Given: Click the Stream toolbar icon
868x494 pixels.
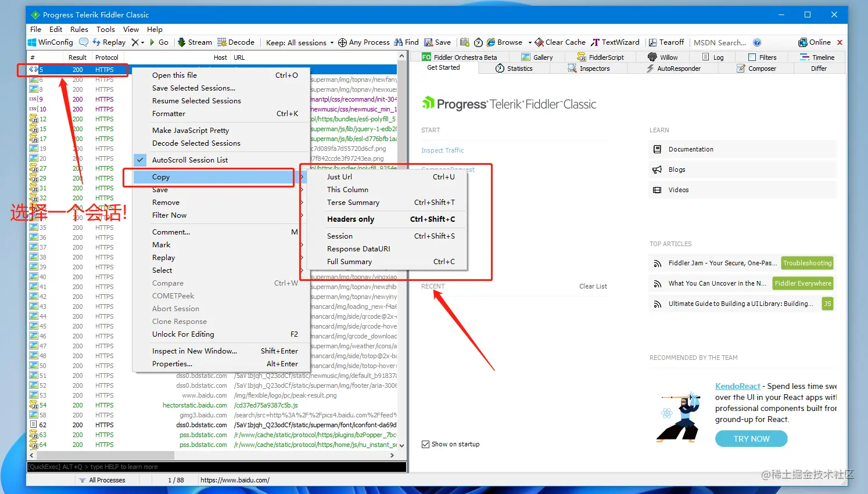Looking at the screenshot, I should 182,42.
